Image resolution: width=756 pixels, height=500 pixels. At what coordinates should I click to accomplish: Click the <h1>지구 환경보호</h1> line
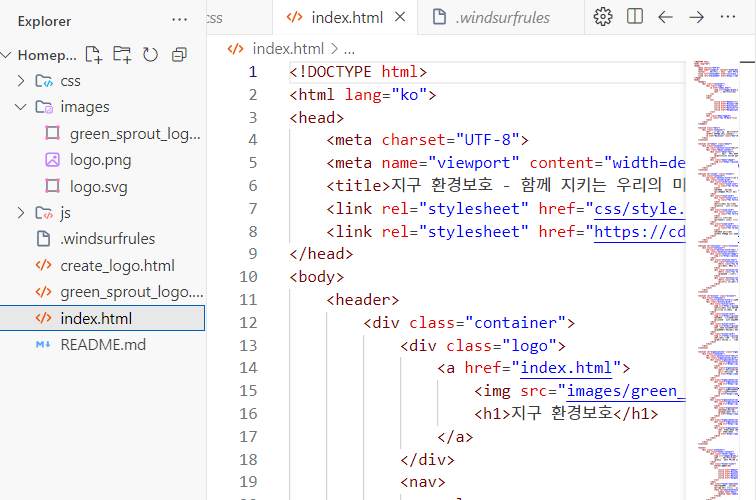coord(566,414)
